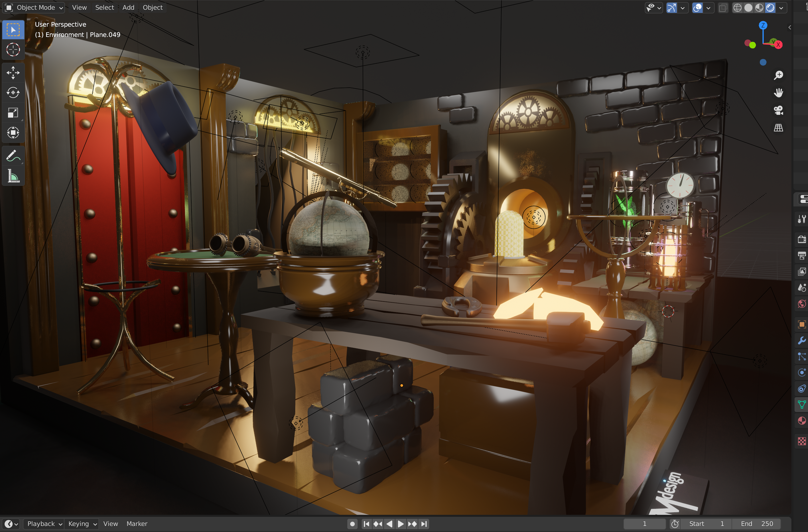Viewport: 808px width, 532px height.
Task: Open the Object Constraints properties tab
Action: point(801,389)
